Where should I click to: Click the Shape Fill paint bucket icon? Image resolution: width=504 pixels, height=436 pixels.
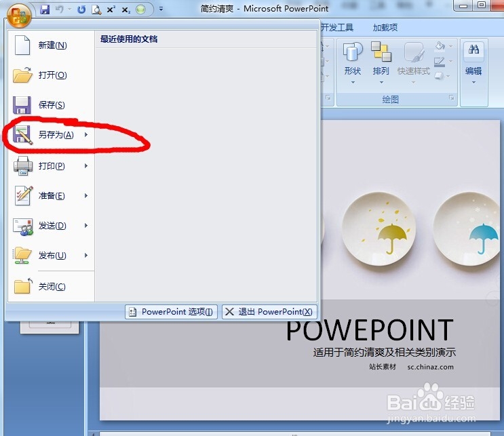pos(440,46)
